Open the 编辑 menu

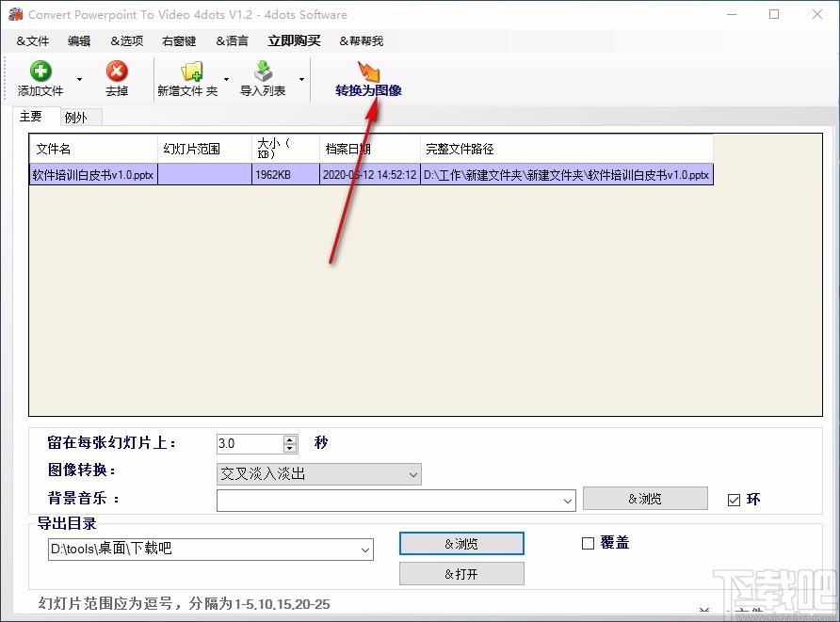click(79, 41)
